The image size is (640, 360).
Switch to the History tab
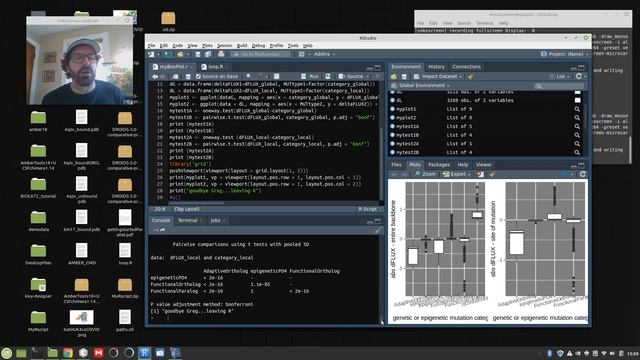(x=436, y=67)
